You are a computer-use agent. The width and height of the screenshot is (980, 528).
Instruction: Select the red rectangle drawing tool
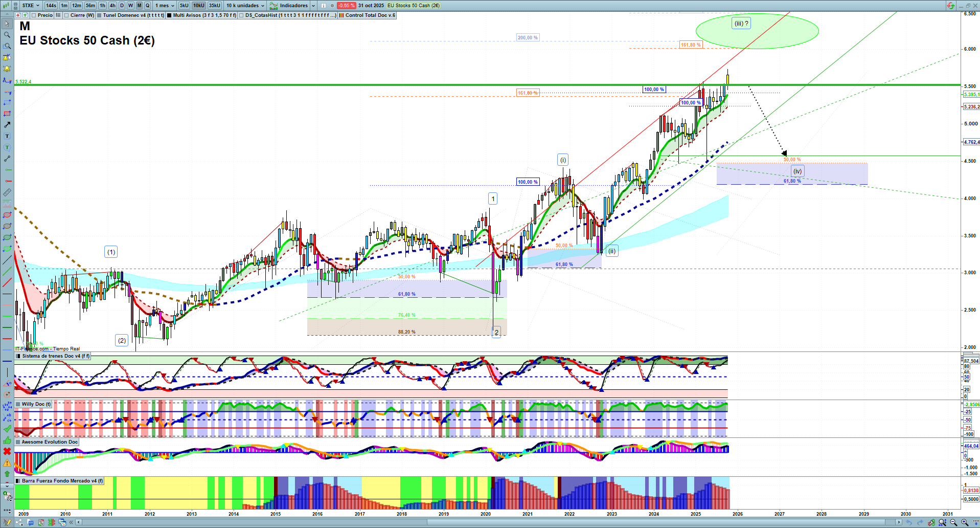[x=7, y=114]
